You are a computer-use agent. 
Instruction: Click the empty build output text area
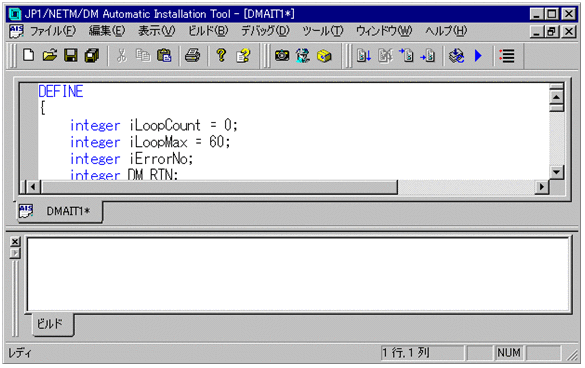click(x=298, y=274)
